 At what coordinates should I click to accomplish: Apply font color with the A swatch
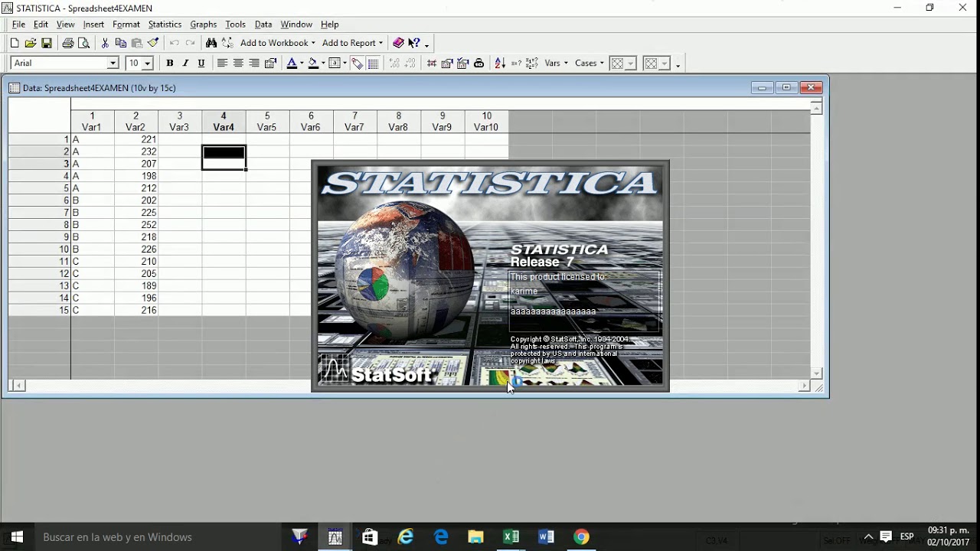(x=291, y=64)
